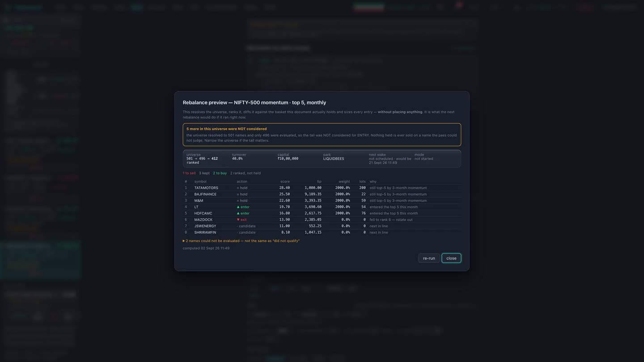The height and width of the screenshot is (362, 644).
Task: Click the 'fell to rank 6 — rotate out' reason
Action: click(391, 219)
